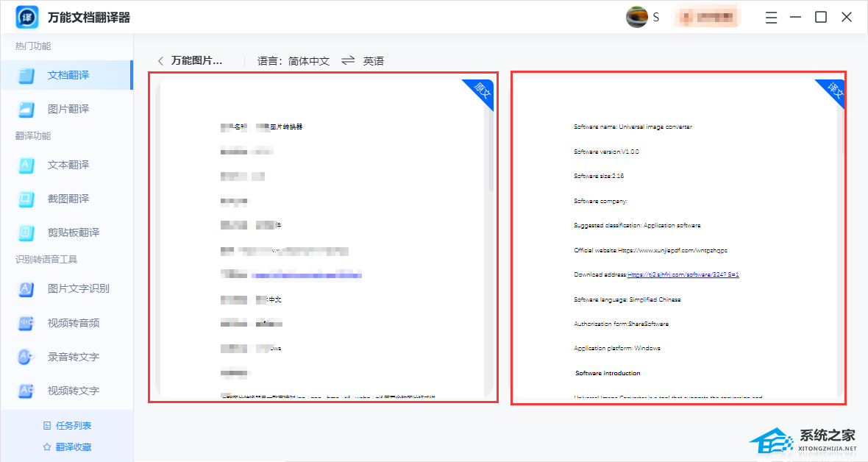Screen dimensions: 868x462
Task: Go back with the left chevron
Action: 160,61
